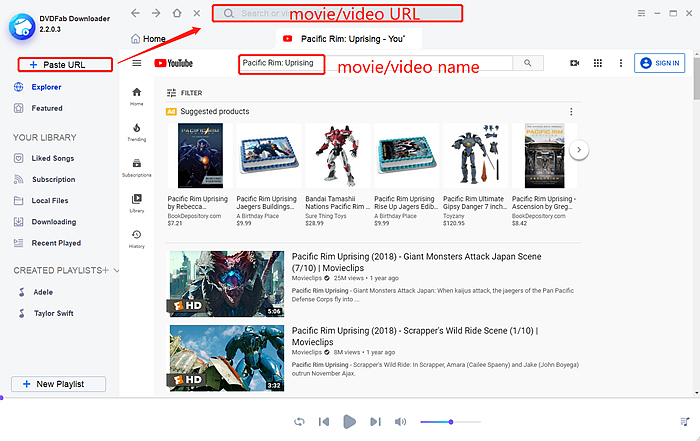Screen dimensions: 700x441
Task: Open History in YouTube side rail
Action: 137,239
